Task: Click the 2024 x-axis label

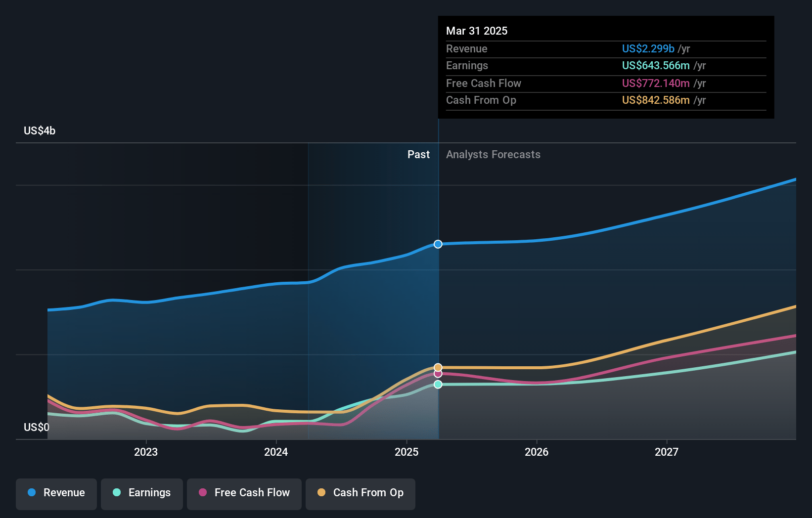Action: pyautogui.click(x=276, y=452)
